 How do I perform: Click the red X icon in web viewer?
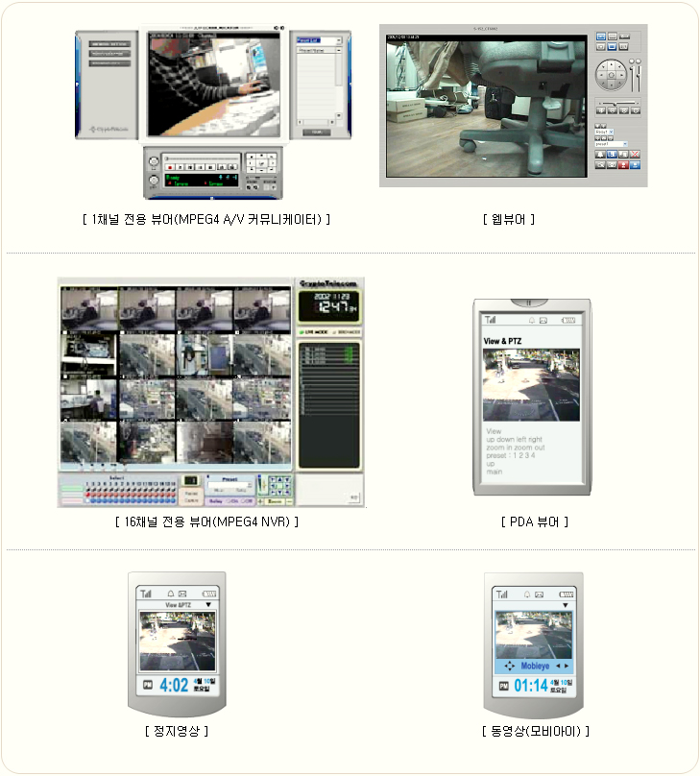tap(636, 155)
